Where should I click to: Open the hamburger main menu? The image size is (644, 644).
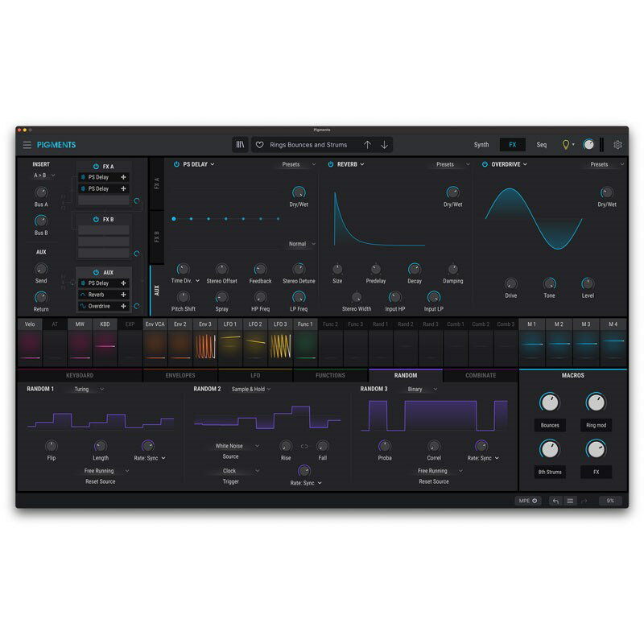point(27,145)
